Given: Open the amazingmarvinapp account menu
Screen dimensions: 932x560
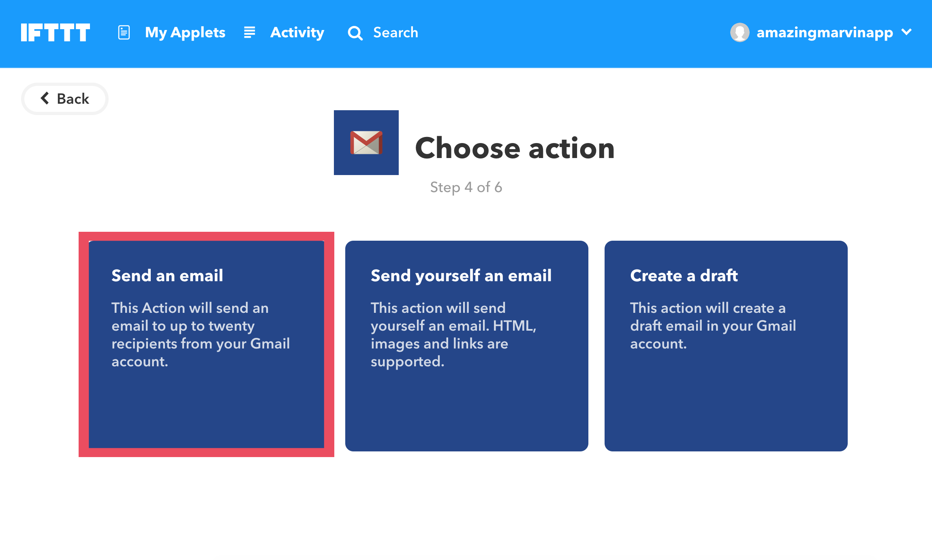Looking at the screenshot, I should click(x=825, y=32).
